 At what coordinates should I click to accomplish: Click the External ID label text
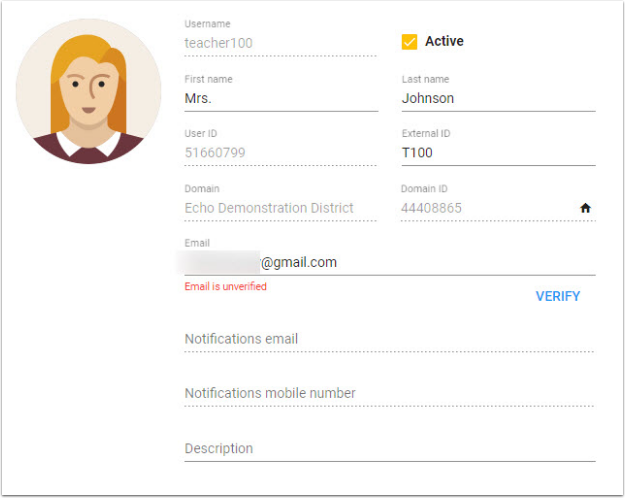tap(424, 133)
